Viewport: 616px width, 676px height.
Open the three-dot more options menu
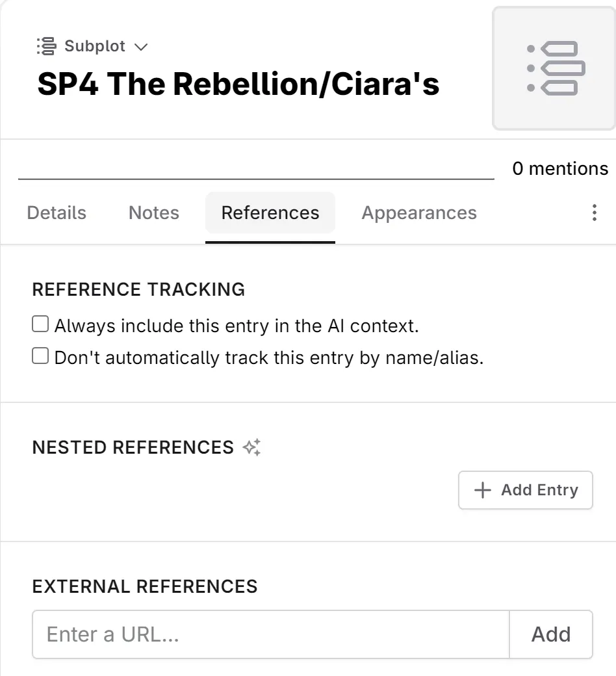pyautogui.click(x=594, y=213)
